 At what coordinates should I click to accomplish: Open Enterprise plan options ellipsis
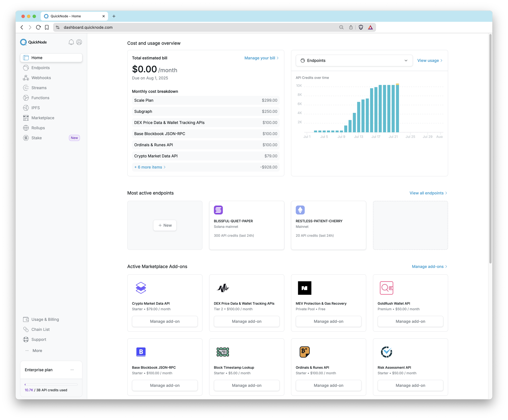coord(72,370)
